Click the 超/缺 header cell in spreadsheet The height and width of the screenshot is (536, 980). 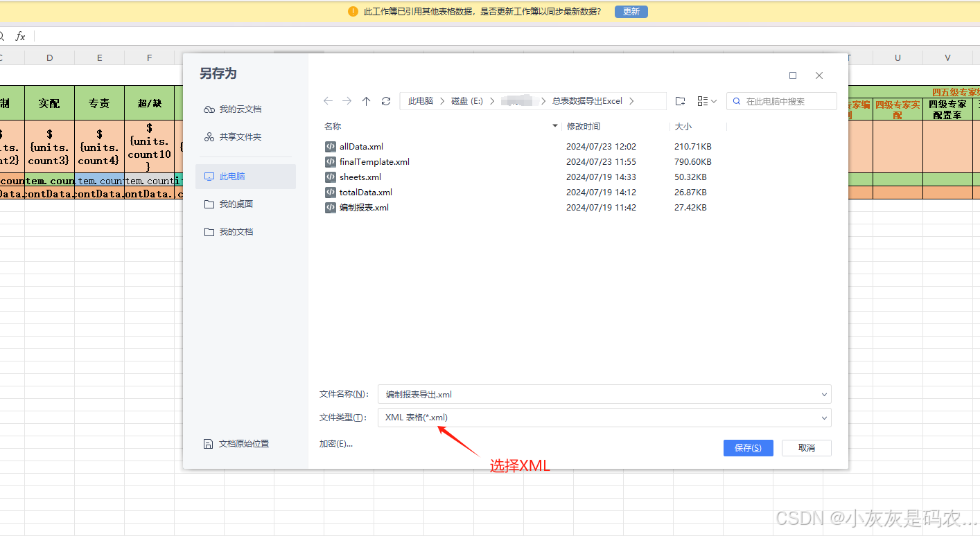click(x=150, y=103)
